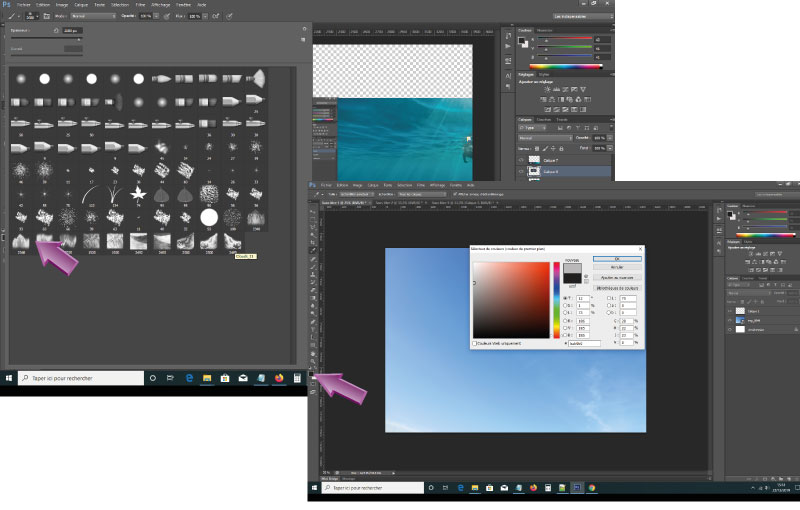Open the Image menu in front window
800x510 pixels.
tap(358, 185)
